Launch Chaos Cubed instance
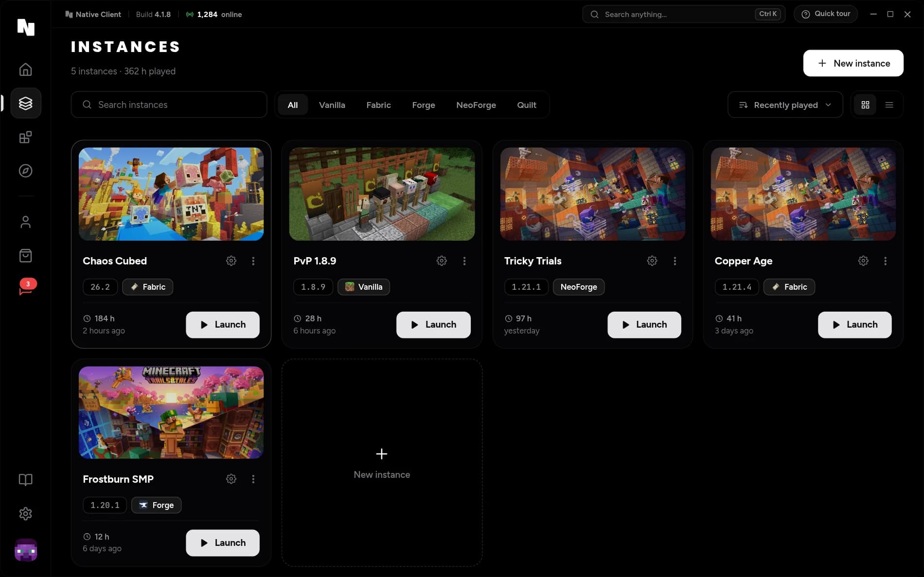The height and width of the screenshot is (577, 924). point(223,325)
